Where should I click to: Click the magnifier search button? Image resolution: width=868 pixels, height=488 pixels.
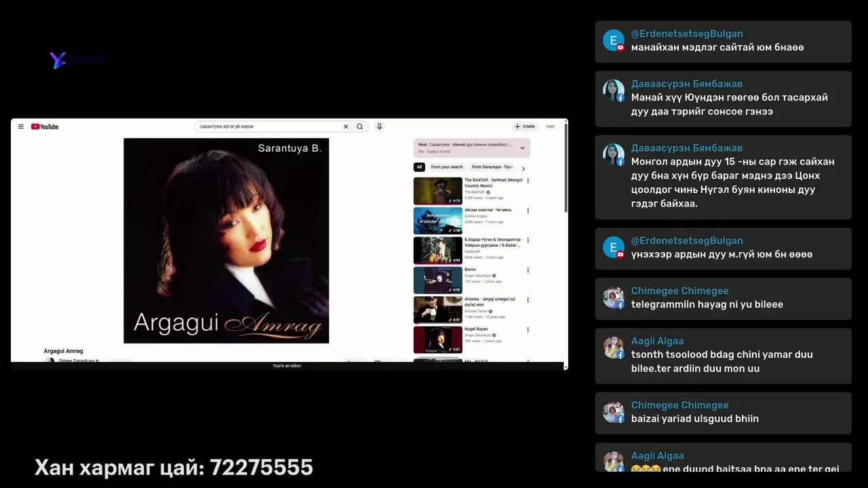click(360, 127)
